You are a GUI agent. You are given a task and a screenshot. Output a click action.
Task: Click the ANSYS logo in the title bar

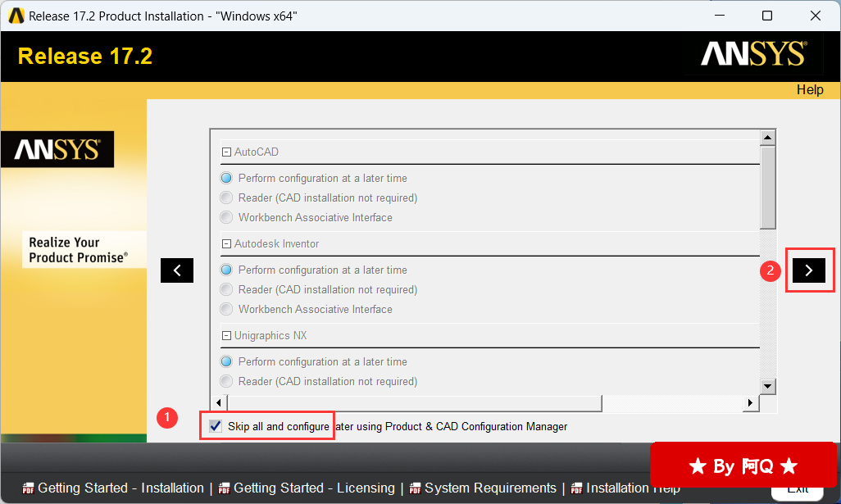(16, 16)
